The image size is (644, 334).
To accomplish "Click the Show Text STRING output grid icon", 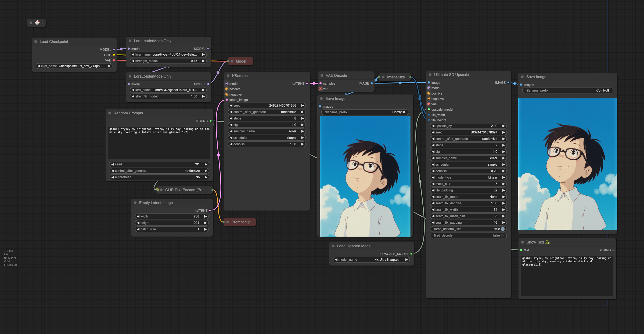I will click(613, 250).
